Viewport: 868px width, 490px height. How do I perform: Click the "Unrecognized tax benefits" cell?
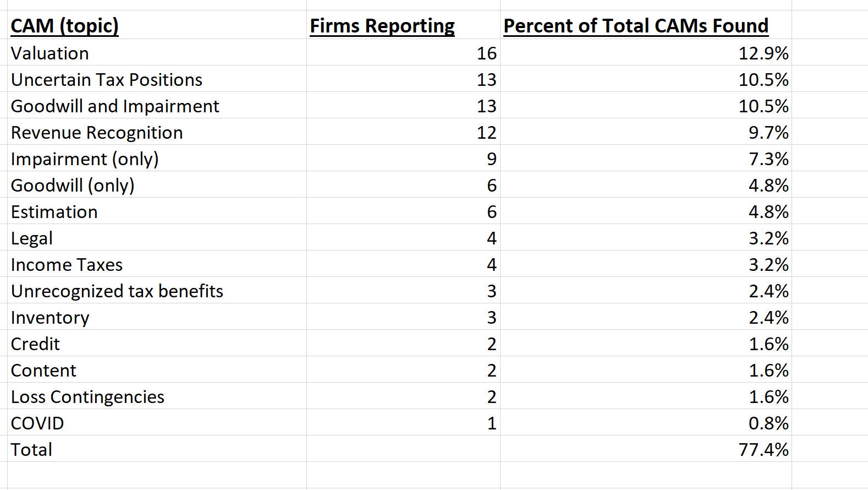tap(117, 291)
